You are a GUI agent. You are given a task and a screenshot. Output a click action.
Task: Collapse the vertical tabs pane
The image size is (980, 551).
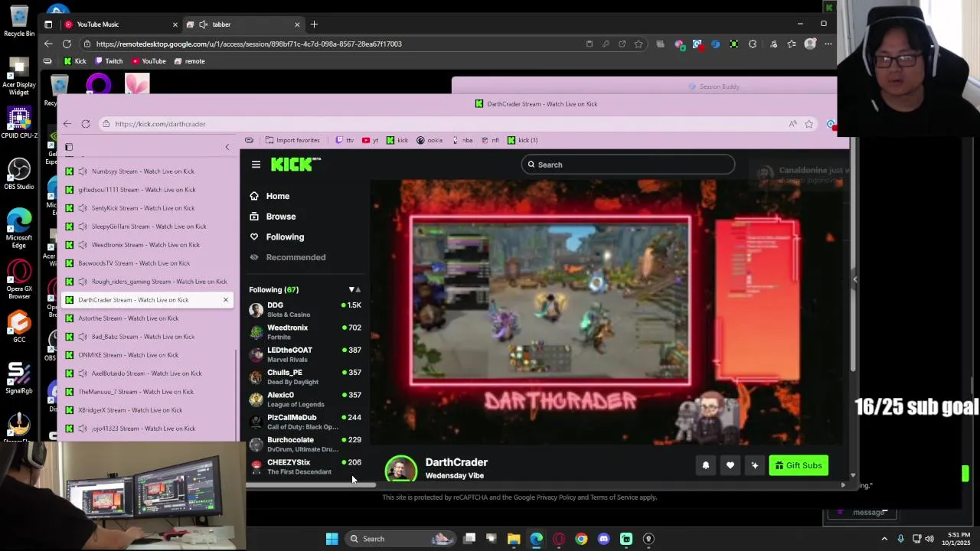click(x=227, y=147)
